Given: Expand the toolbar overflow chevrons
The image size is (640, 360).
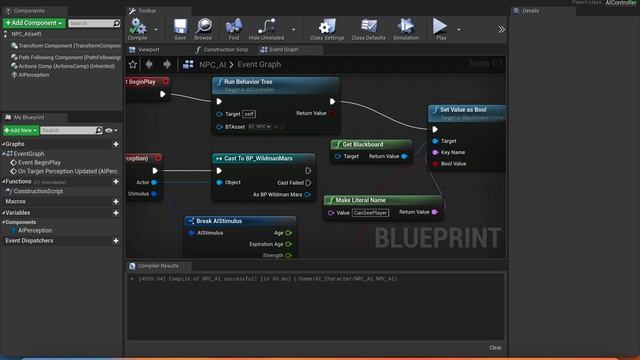Looking at the screenshot, I should 501,29.
